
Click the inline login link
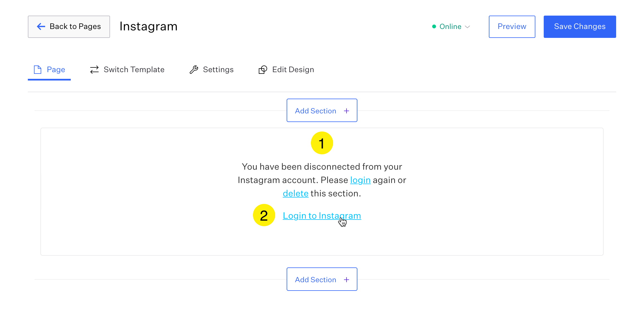[360, 180]
